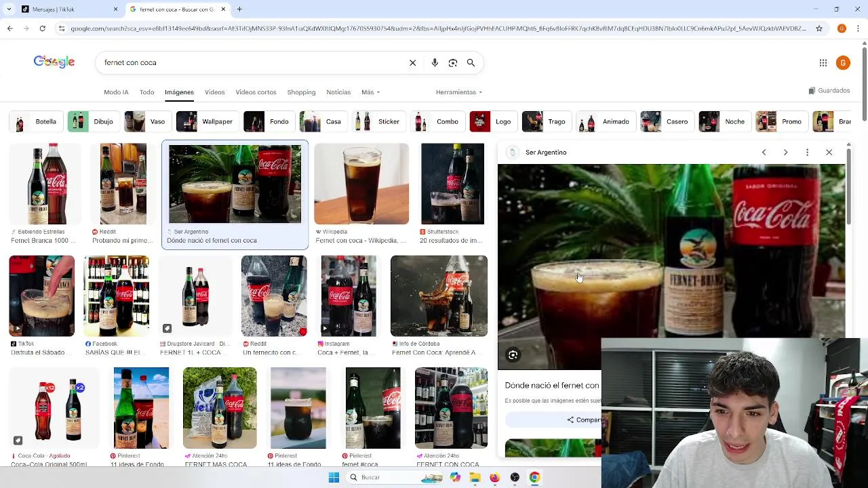The width and height of the screenshot is (868, 488).
Task: Click the magnifier search submit icon
Action: (471, 63)
